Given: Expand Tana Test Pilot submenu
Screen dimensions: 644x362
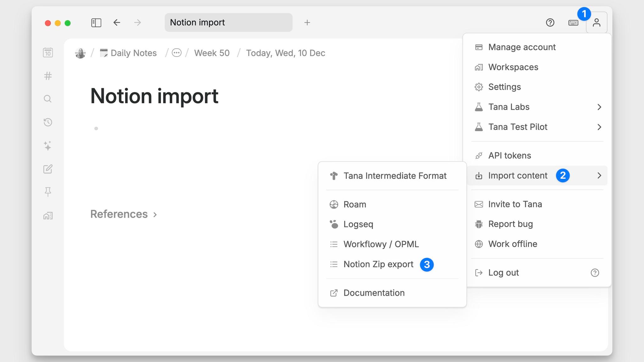Looking at the screenshot, I should point(537,127).
